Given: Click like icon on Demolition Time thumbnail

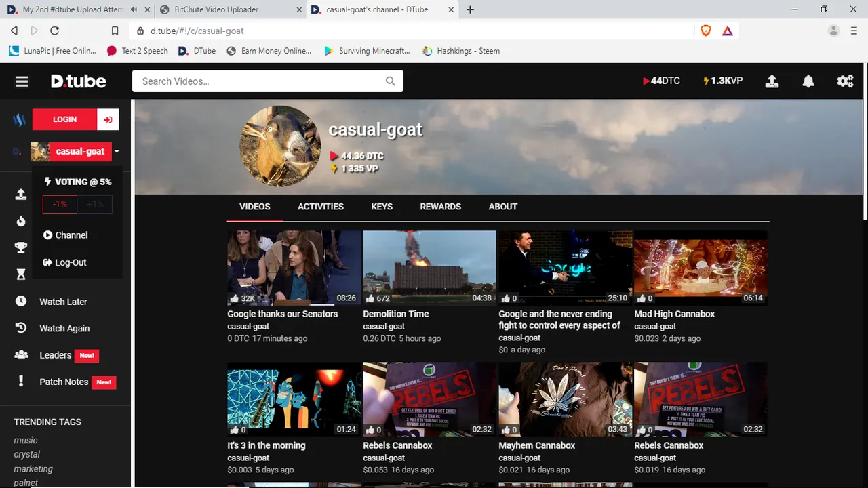Looking at the screenshot, I should [370, 298].
